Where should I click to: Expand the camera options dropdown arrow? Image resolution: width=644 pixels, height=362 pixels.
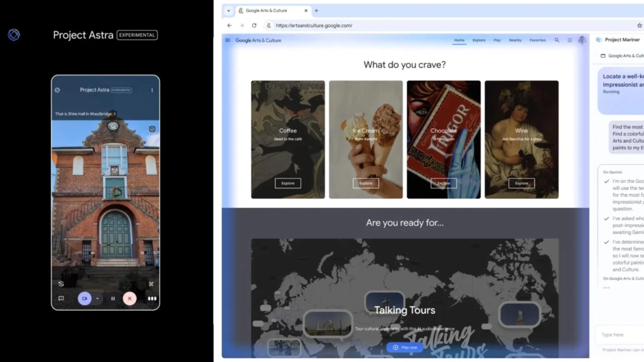97,299
